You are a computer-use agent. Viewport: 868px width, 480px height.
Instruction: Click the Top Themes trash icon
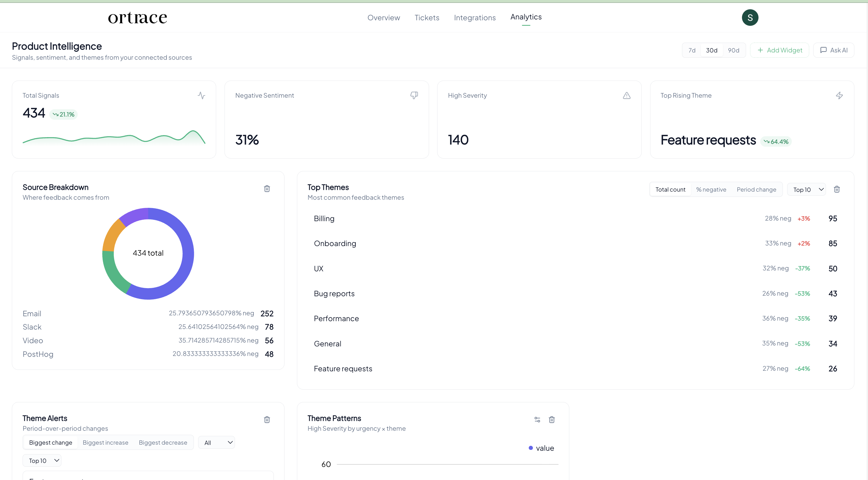pyautogui.click(x=837, y=189)
